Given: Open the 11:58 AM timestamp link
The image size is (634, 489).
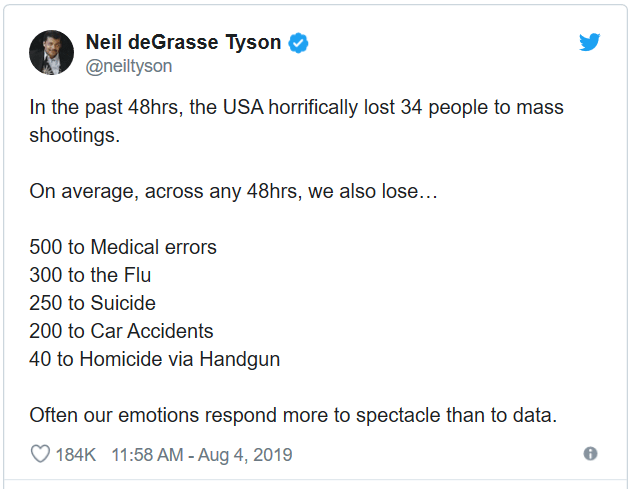Looking at the screenshot, I should coord(147,455).
